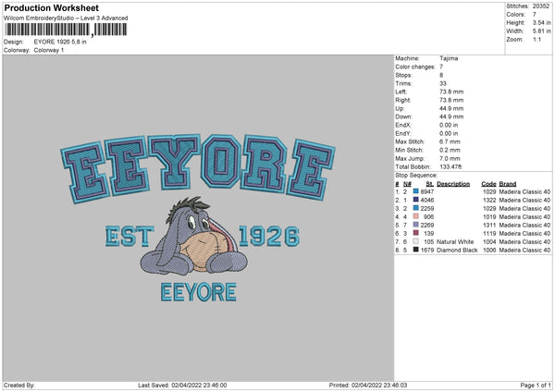The width and height of the screenshot is (555, 392).
Task: Click the Trims value '33'
Action: pyautogui.click(x=443, y=83)
